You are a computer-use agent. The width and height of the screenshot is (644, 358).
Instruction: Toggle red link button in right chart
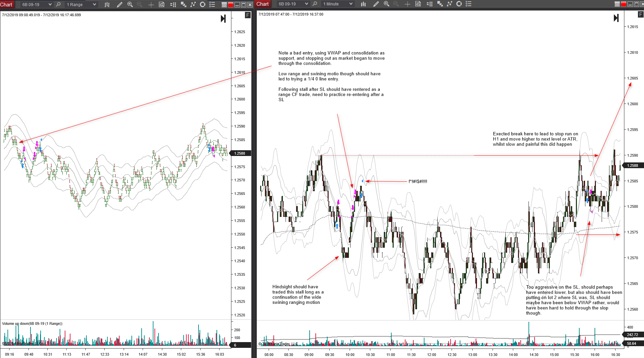pos(624,4)
